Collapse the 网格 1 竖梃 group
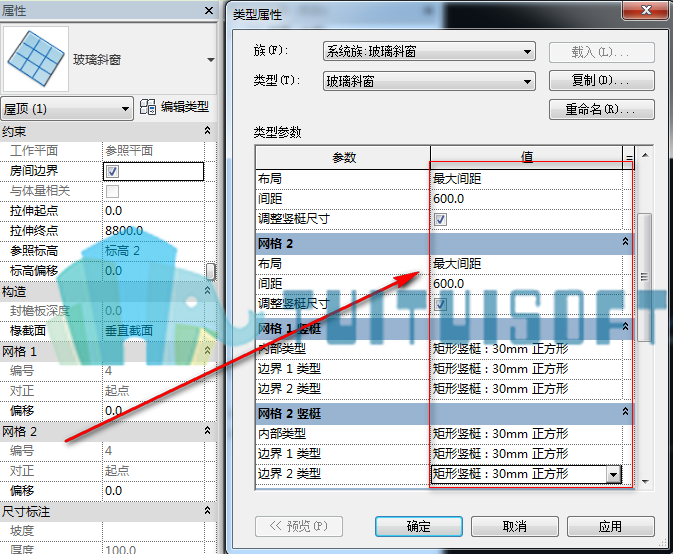 [x=625, y=327]
